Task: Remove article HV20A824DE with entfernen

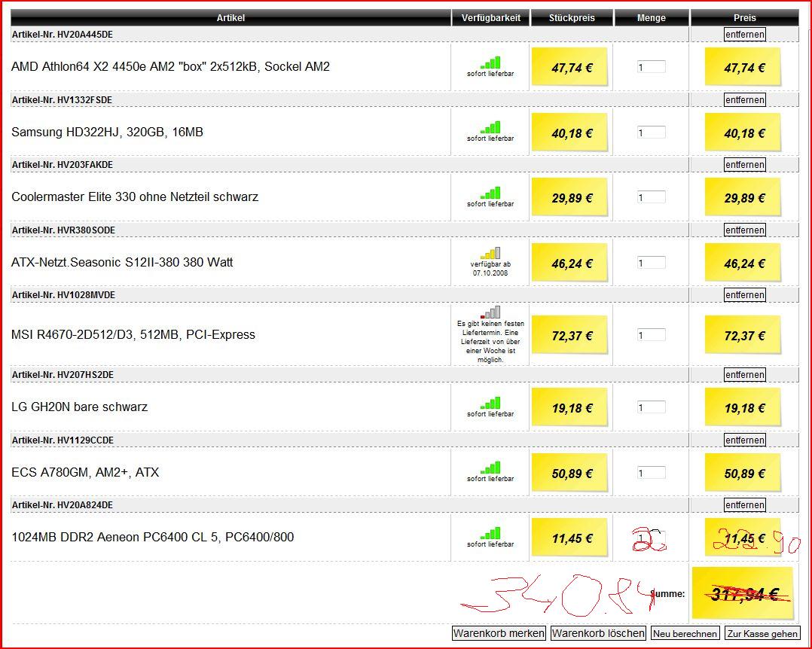Action: point(745,505)
